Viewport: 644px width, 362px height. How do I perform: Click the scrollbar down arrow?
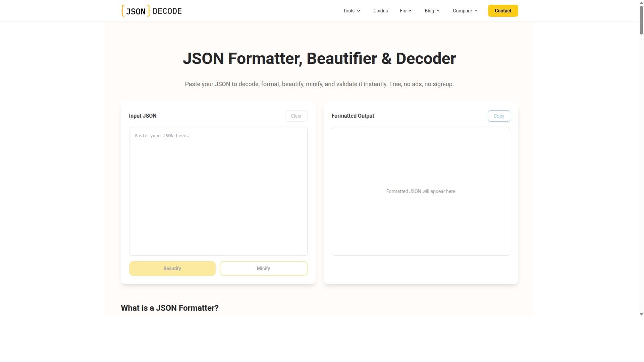tap(641, 314)
